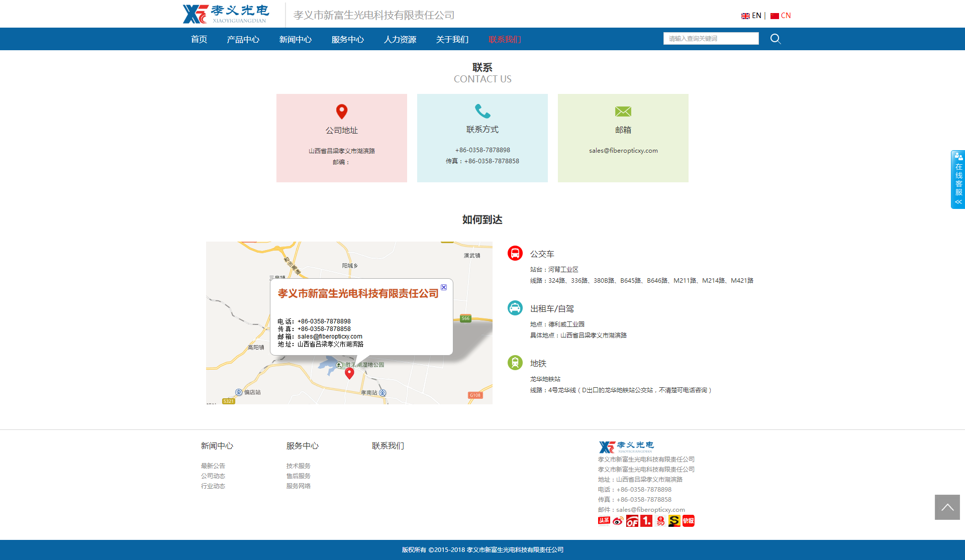This screenshot has height=560, width=965.
Task: Click phone number +86-0358-7878898 in contact card
Action: click(x=482, y=150)
